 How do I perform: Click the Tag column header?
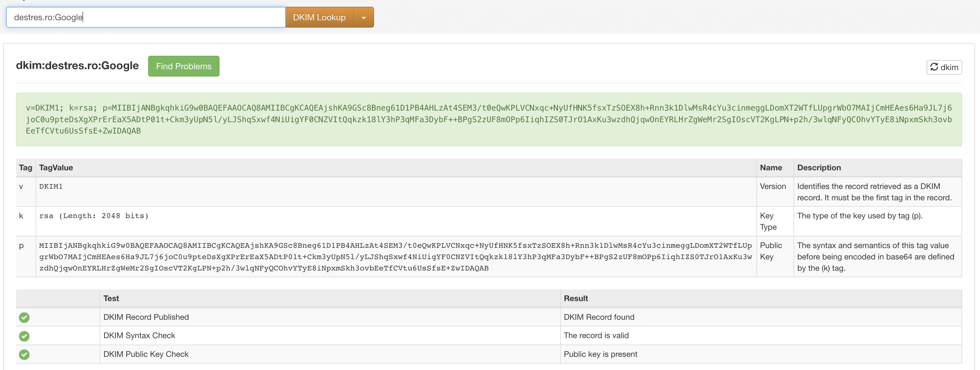(25, 168)
